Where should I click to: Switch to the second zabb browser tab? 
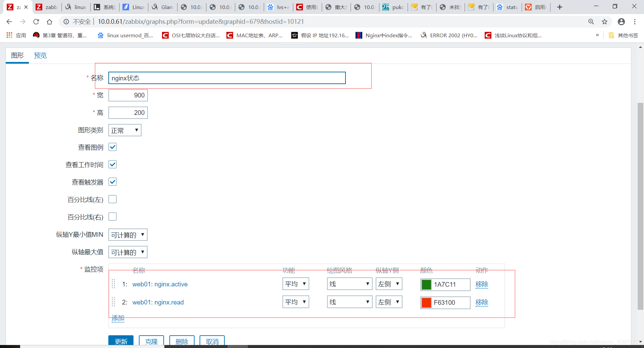point(47,7)
